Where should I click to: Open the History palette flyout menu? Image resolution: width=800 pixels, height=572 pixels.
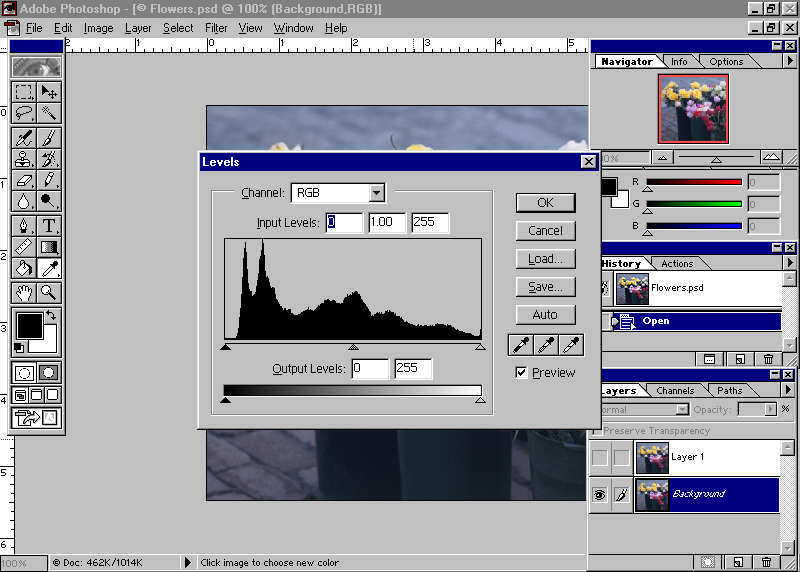point(790,263)
